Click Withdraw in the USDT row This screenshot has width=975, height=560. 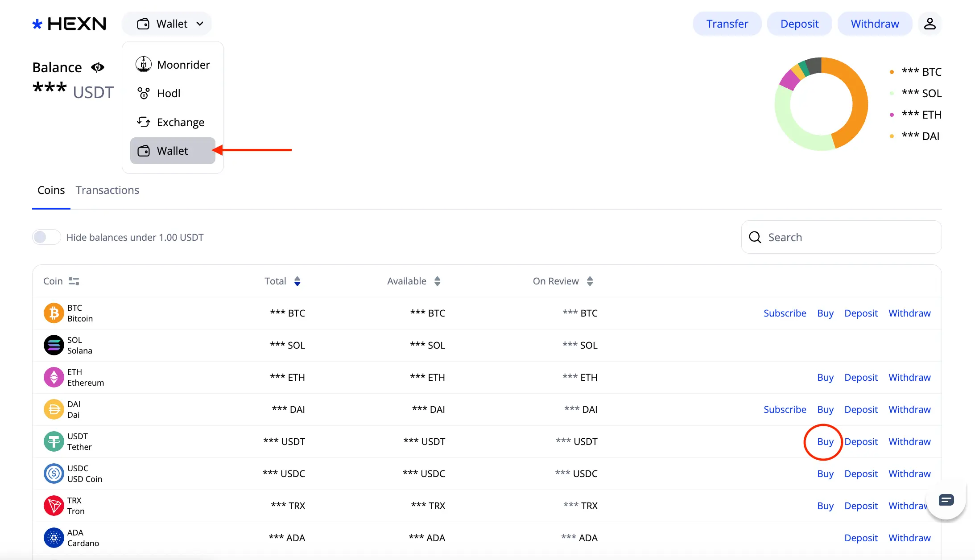909,441
